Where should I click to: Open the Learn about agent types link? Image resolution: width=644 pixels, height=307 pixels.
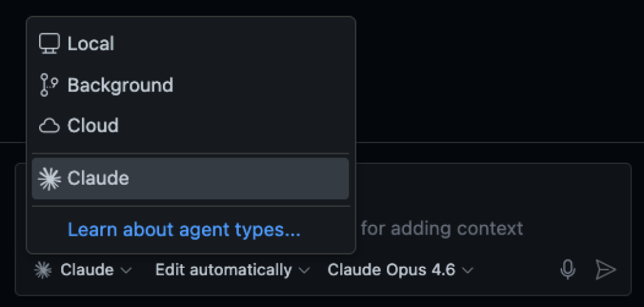point(184,229)
